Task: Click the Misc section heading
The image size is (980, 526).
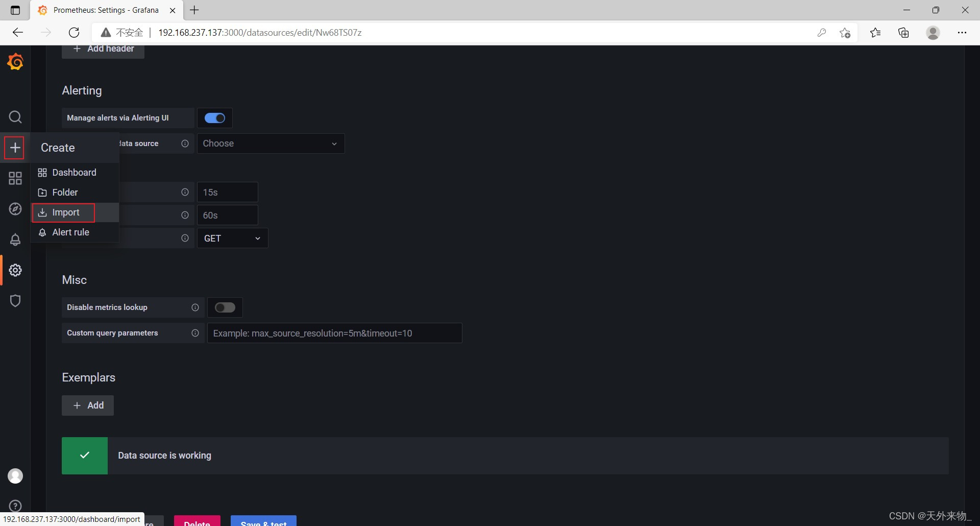Action: click(x=74, y=280)
